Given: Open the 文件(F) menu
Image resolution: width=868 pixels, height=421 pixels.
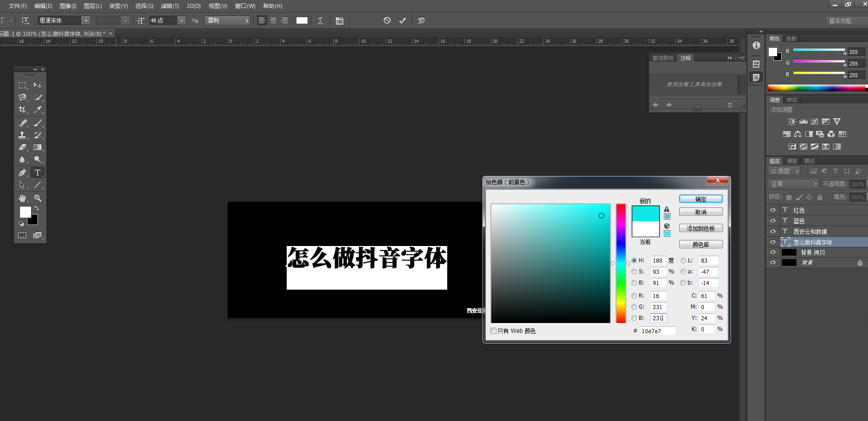Looking at the screenshot, I should click(x=18, y=6).
